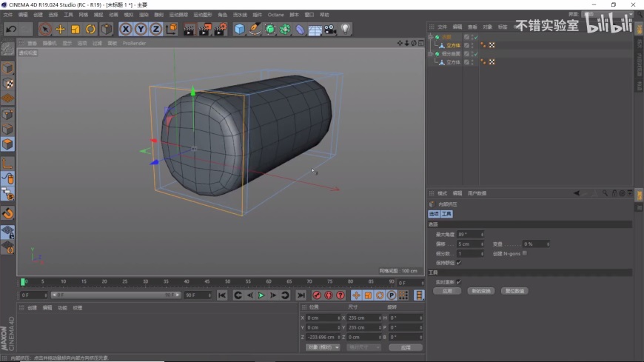
Task: Enable the 创建 N-gons checkbox
Action: tap(525, 253)
